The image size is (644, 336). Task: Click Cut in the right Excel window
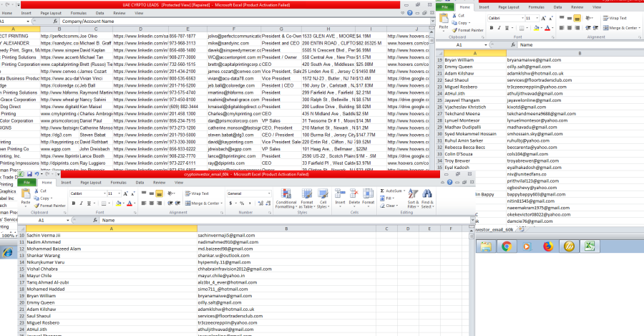(459, 16)
